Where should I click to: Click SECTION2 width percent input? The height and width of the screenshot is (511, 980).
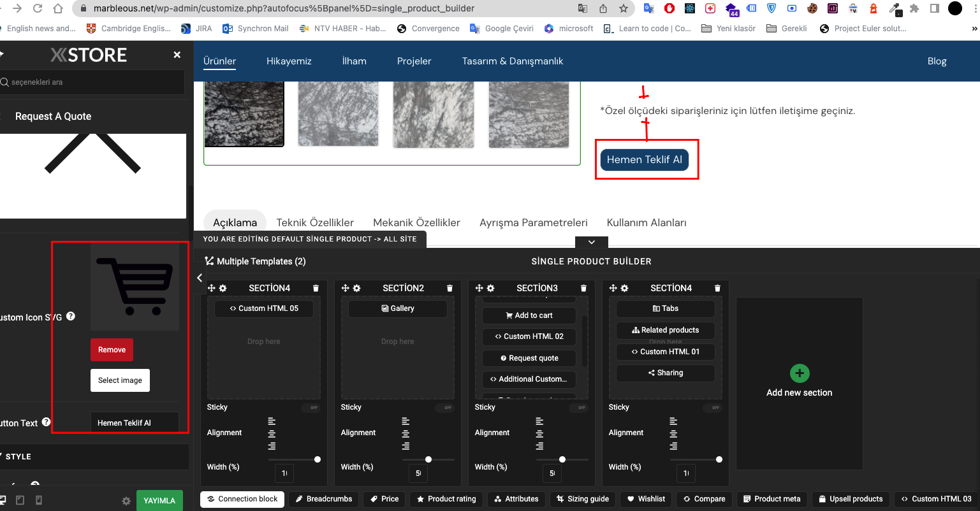pos(418,473)
